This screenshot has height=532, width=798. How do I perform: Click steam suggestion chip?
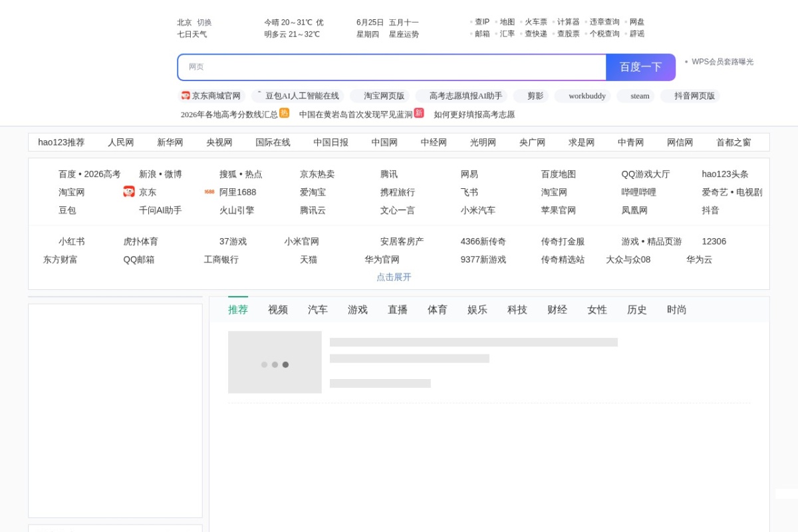[x=636, y=96]
